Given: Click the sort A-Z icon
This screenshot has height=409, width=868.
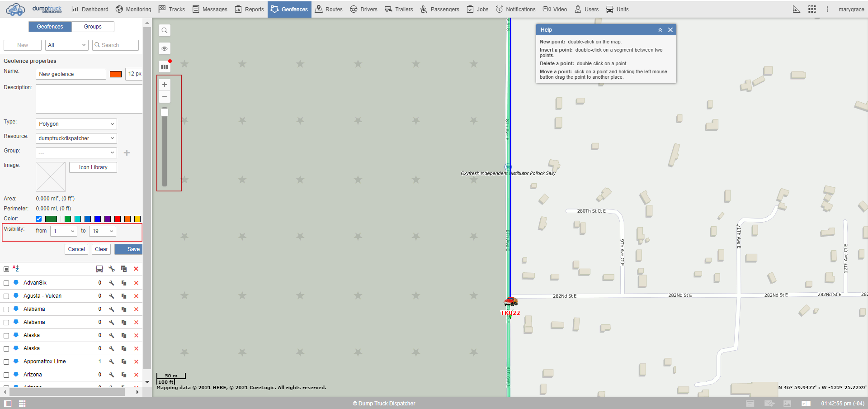Looking at the screenshot, I should 16,269.
